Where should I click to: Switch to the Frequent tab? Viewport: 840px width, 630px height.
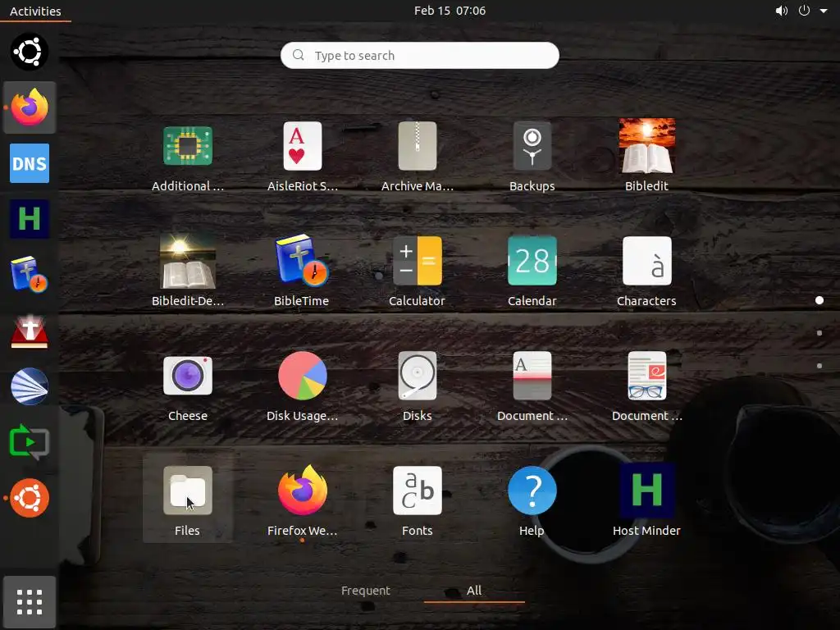tap(366, 591)
